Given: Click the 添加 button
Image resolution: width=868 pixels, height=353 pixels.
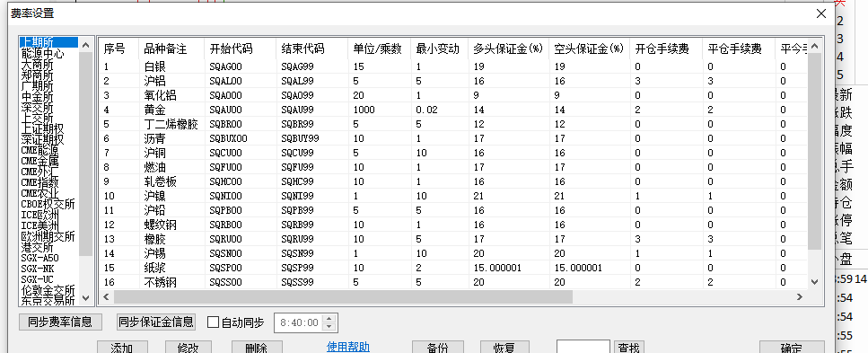Looking at the screenshot, I should coord(122,348).
